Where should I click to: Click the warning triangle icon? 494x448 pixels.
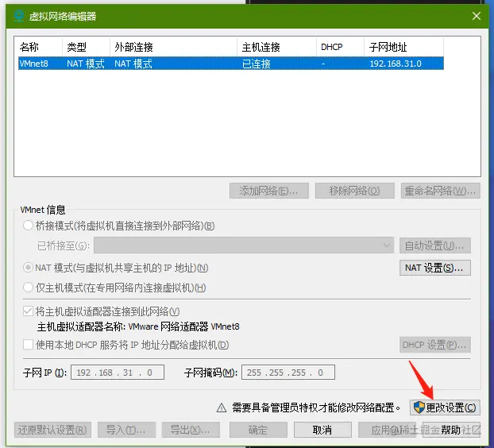tap(222, 407)
